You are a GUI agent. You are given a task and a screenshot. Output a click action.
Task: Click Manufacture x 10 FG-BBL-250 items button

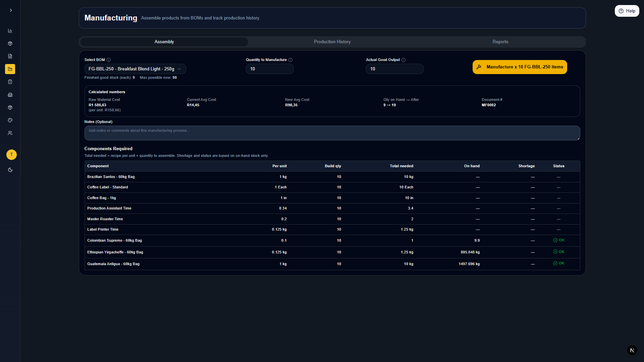520,67
